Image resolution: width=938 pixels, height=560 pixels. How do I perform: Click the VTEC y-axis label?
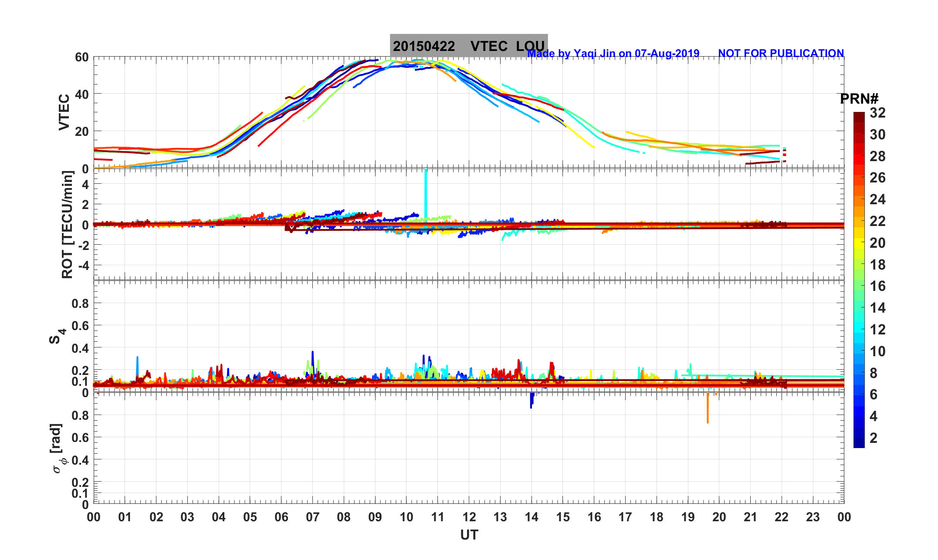[x=64, y=112]
